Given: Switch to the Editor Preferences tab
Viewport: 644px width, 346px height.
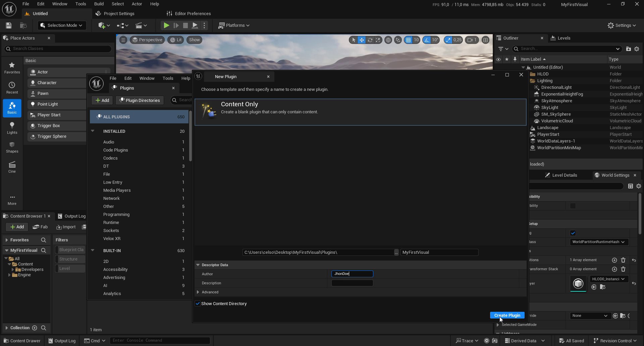Looking at the screenshot, I should pos(189,14).
